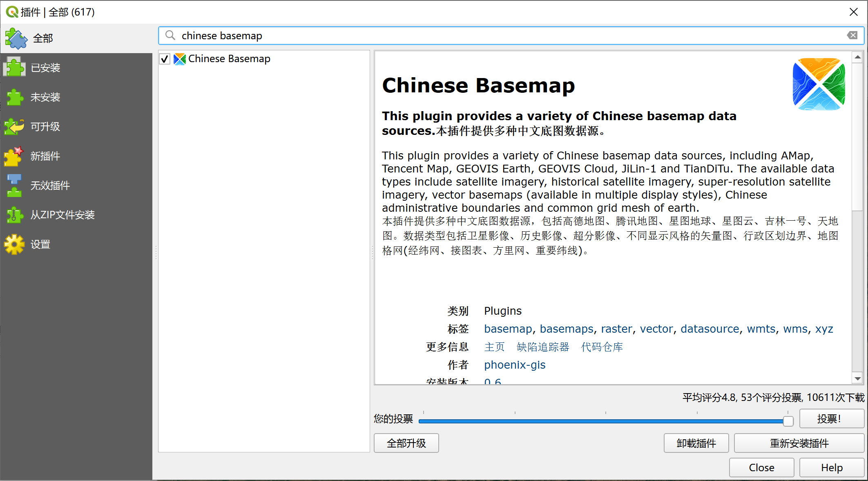Switch to 新插件 tab label

tap(45, 156)
